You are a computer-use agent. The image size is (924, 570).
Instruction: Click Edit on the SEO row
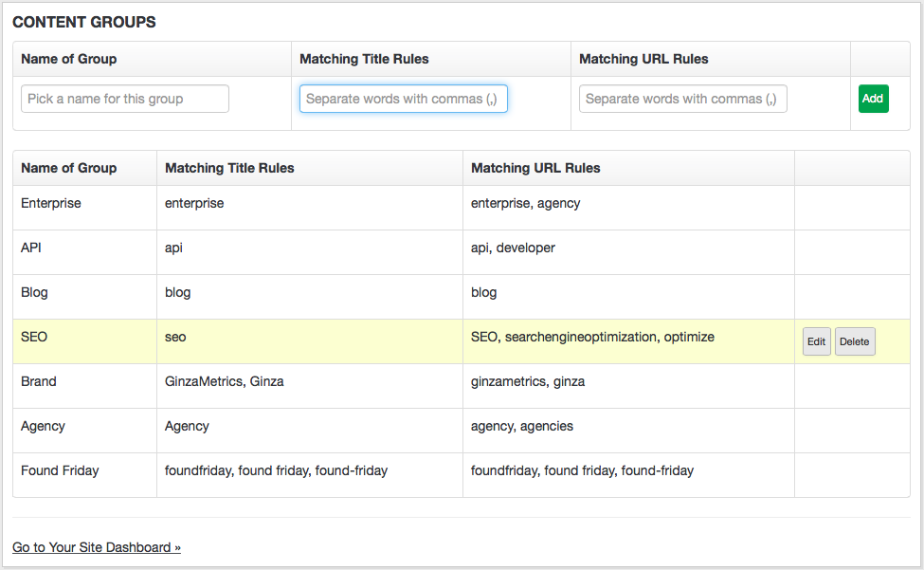816,342
